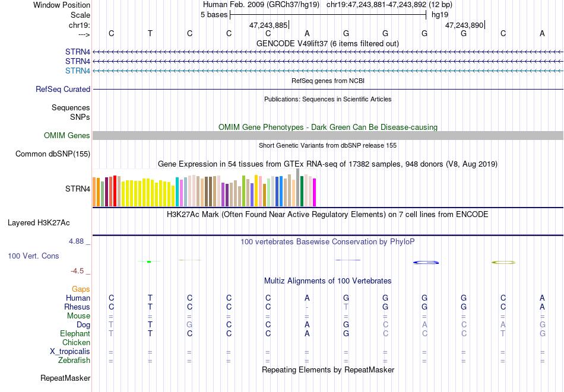564x392 pixels.
Task: Click the olive loop-shaped PhyloP conservation mark
Action: (x=503, y=263)
